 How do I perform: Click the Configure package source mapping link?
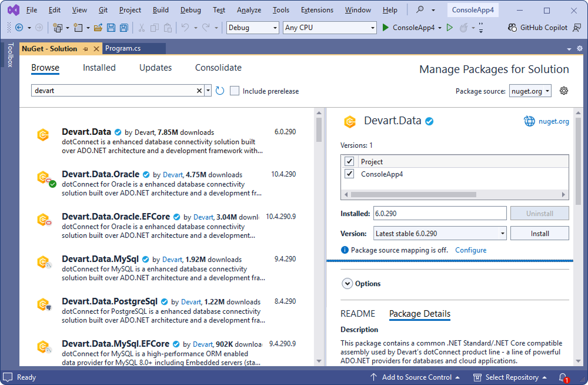pos(470,250)
